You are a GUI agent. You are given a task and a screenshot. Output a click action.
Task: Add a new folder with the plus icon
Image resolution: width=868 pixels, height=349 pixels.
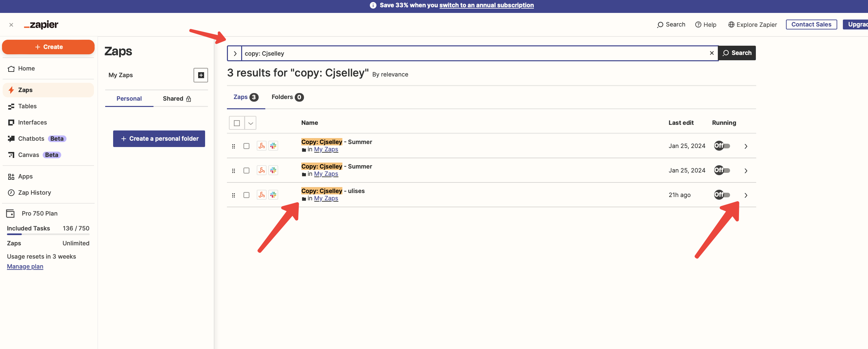pyautogui.click(x=201, y=75)
